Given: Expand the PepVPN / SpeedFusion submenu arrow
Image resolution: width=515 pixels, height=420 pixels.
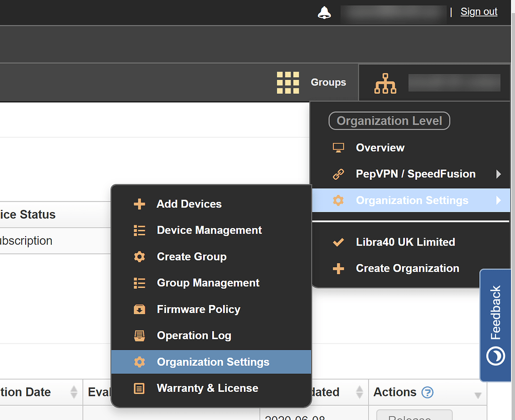Looking at the screenshot, I should pos(498,174).
